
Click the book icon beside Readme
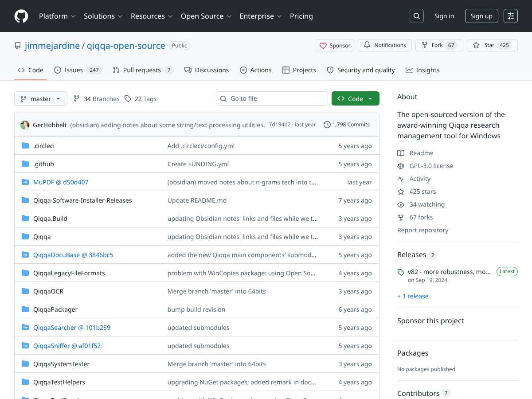point(401,153)
